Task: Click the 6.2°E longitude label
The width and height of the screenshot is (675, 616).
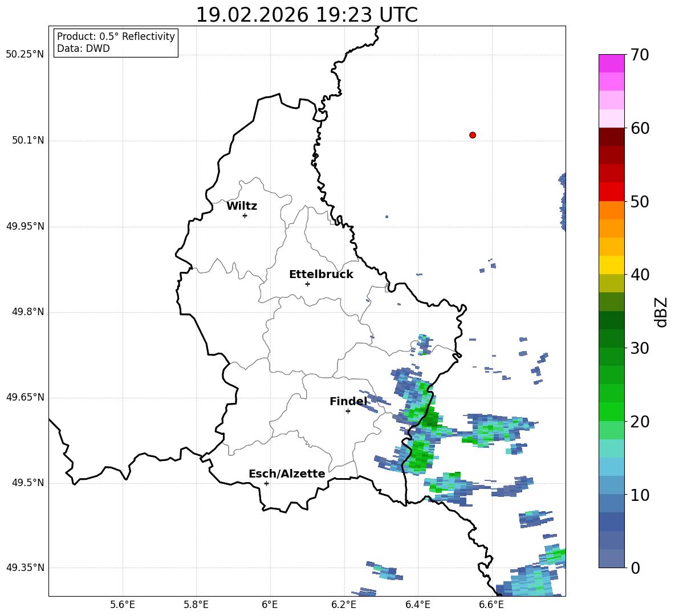Action: (x=344, y=605)
